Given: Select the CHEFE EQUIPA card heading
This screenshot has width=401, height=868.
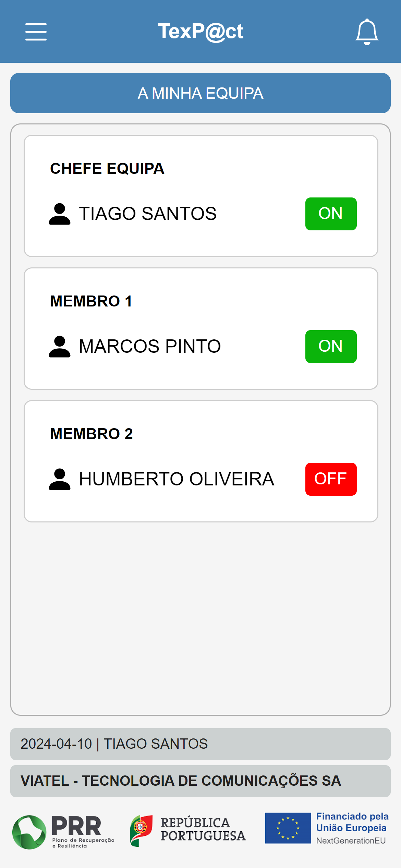Looking at the screenshot, I should tap(107, 169).
